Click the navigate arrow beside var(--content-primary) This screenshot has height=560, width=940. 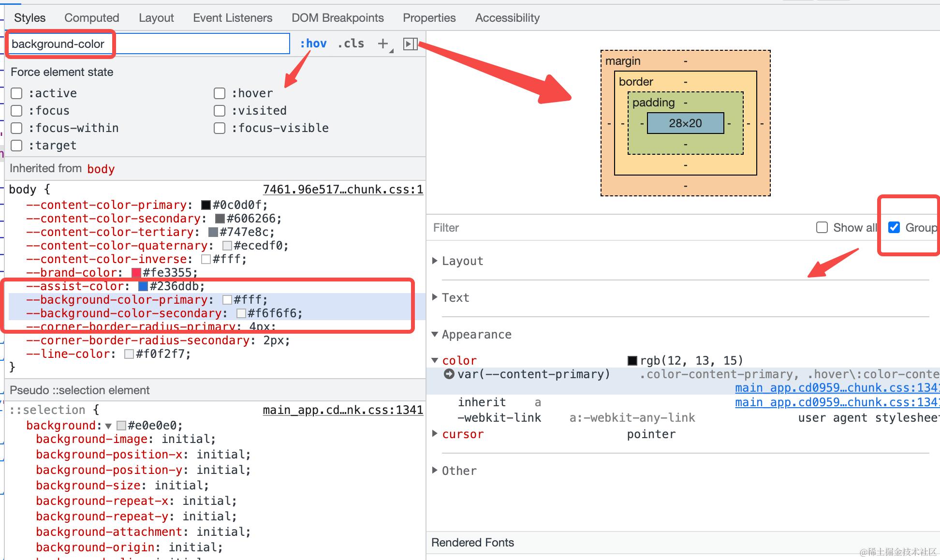449,374
